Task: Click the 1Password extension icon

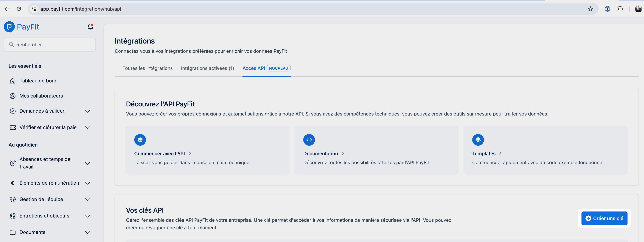Action: coord(607,9)
